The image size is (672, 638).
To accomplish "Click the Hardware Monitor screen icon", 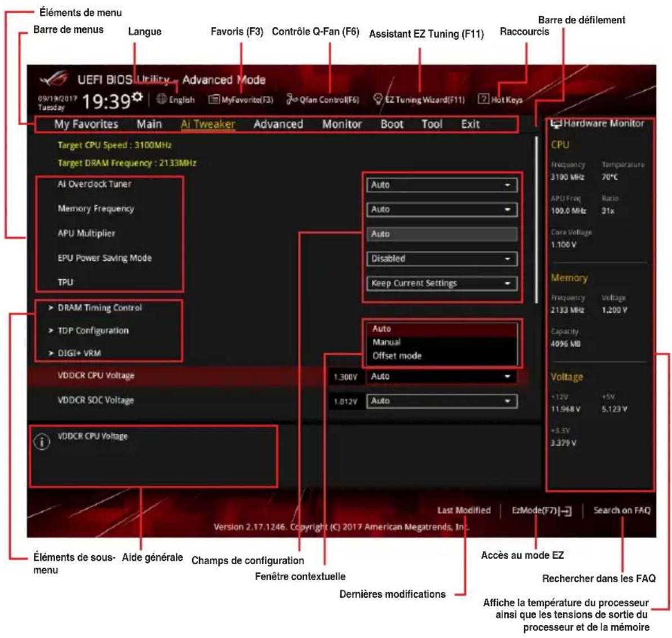I will 556,124.
